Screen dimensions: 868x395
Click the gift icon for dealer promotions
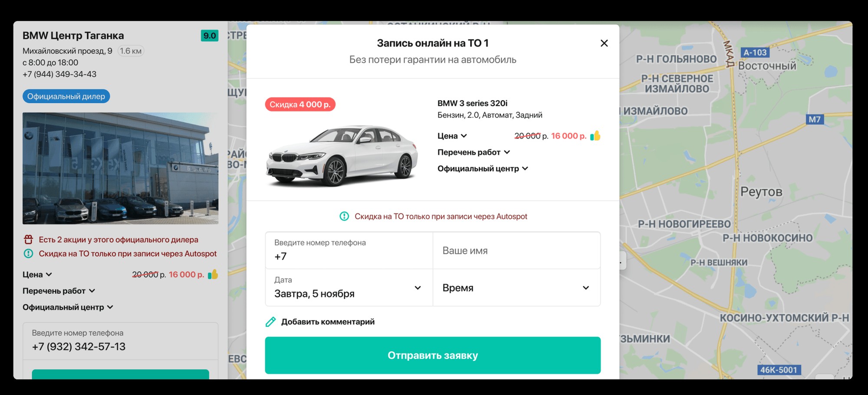tap(28, 239)
